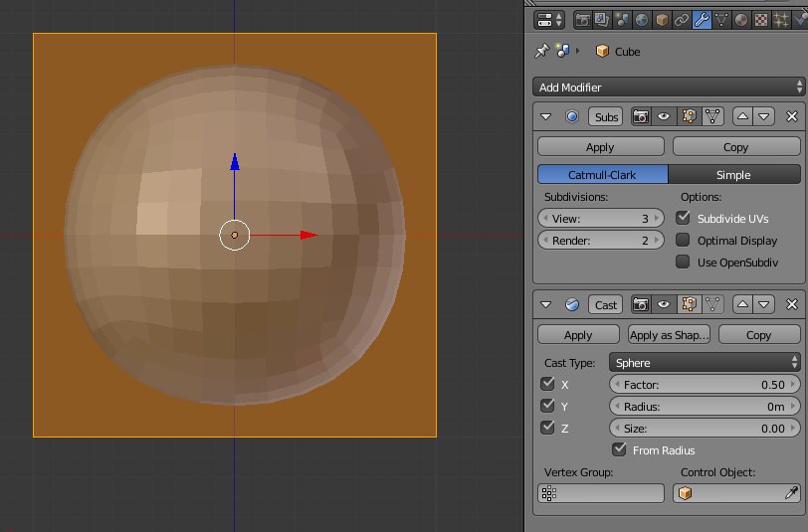Select the Object Data triangle tab
Screen dimensions: 808x532
(x=721, y=20)
